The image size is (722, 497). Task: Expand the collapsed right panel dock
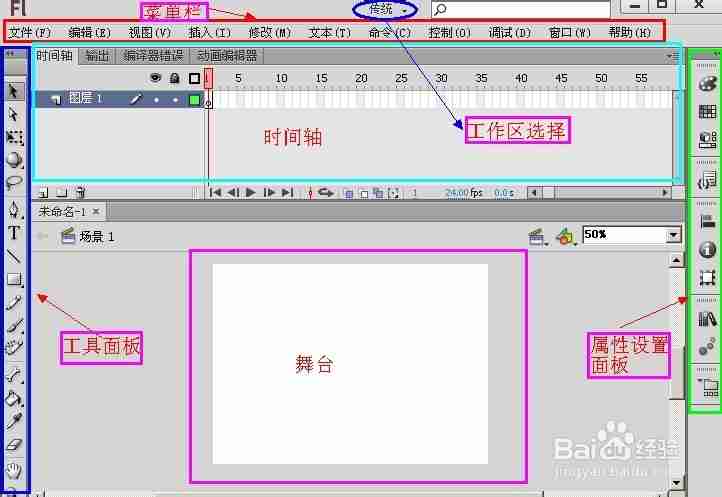[x=716, y=53]
